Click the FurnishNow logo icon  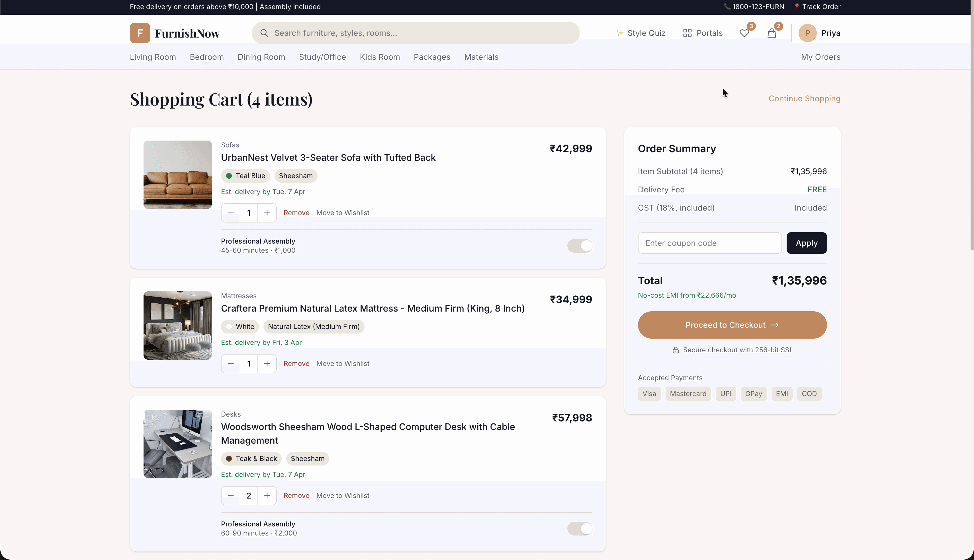[140, 33]
